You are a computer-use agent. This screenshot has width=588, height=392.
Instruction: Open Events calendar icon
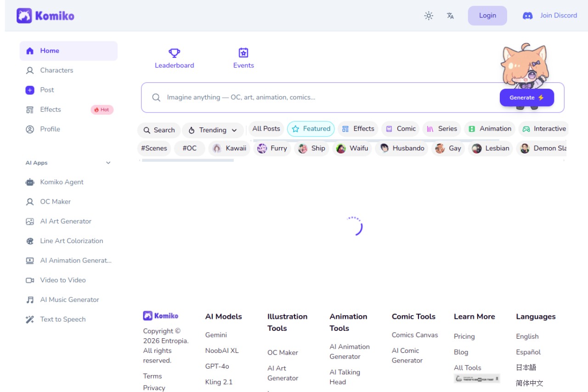click(243, 53)
